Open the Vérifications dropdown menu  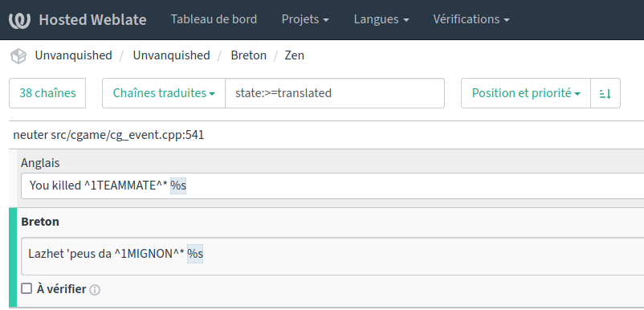471,19
